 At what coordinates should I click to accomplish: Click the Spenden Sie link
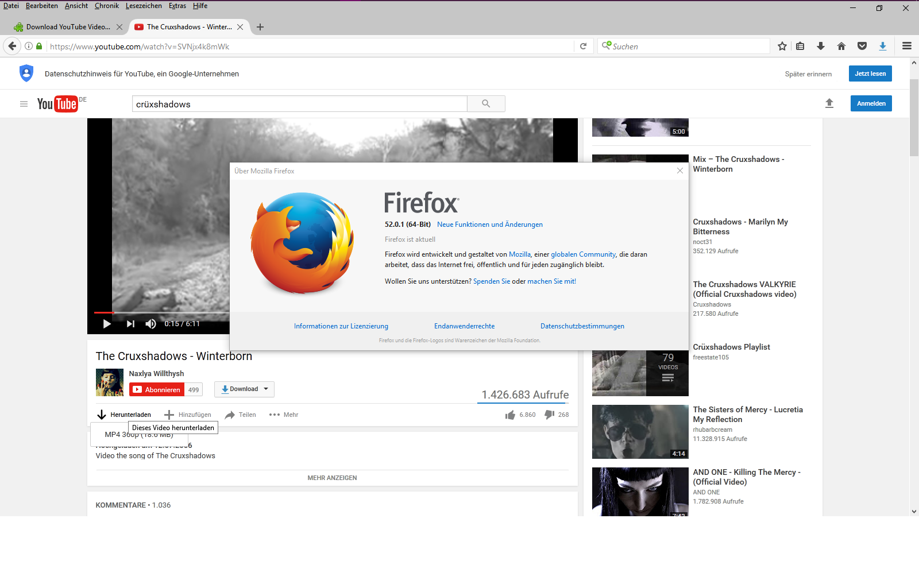492,281
